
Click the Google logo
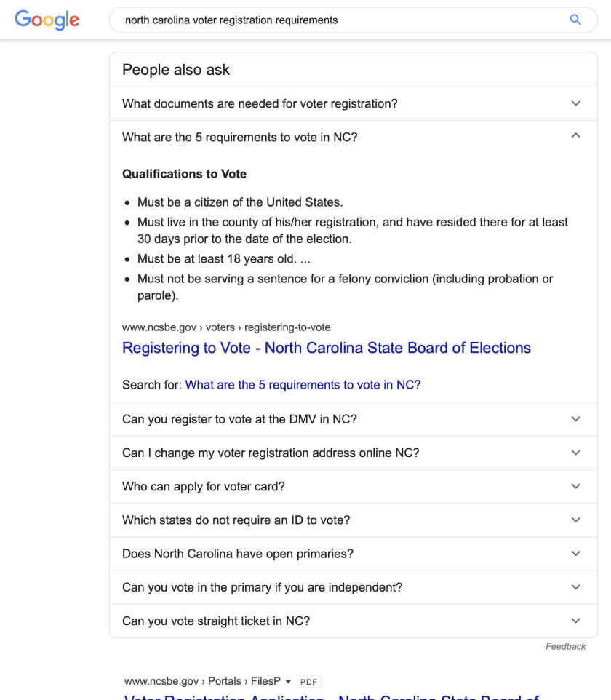(x=47, y=20)
